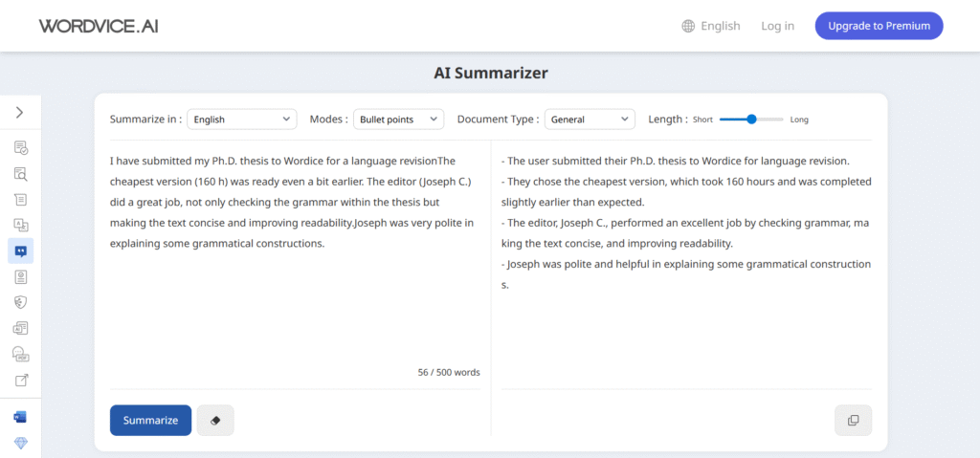Copy the summary with the copy icon

(853, 421)
